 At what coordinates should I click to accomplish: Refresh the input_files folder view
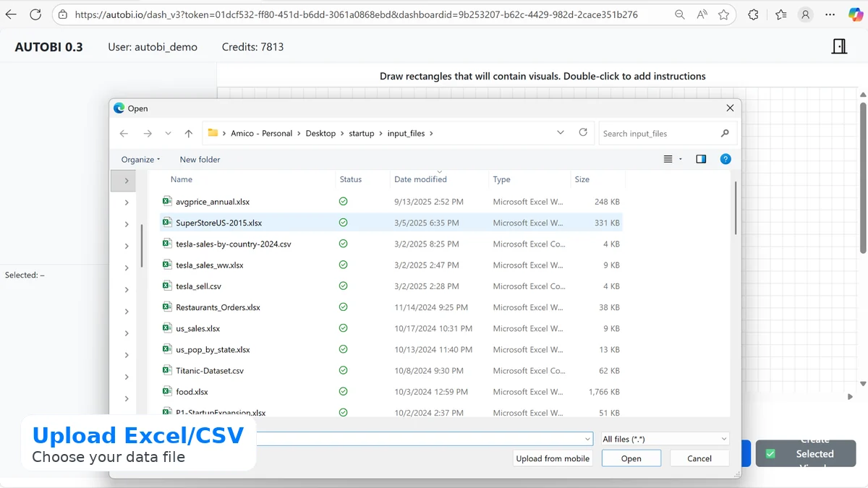pos(583,132)
